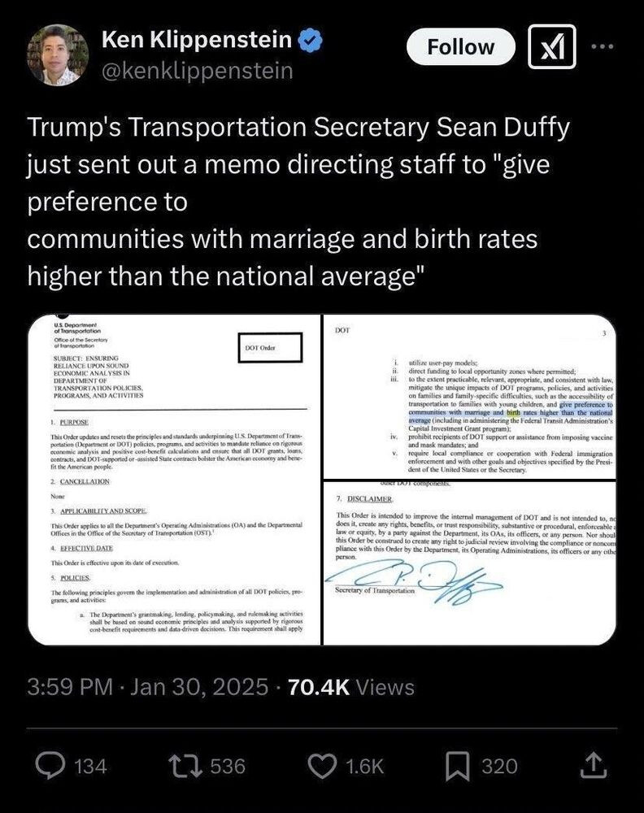The image size is (644, 813).
Task: Open the @kenklippenstein handle link
Action: (198, 71)
